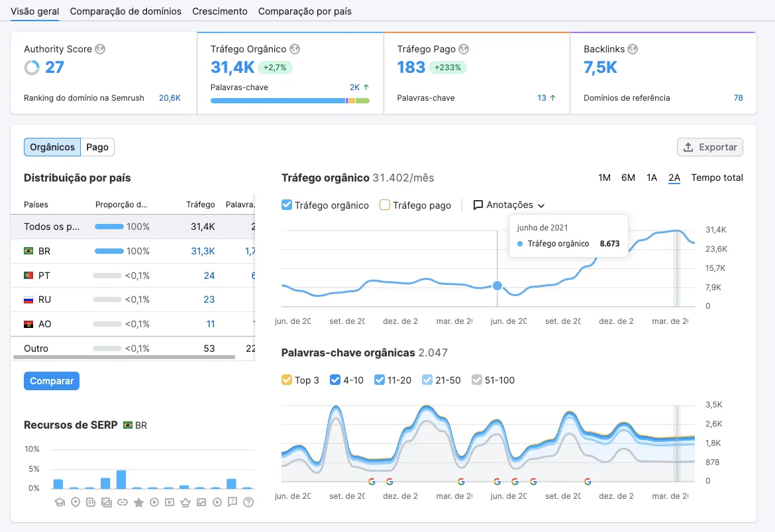Select the chain link sitelinks SERP icon
The image size is (775, 532).
click(123, 502)
